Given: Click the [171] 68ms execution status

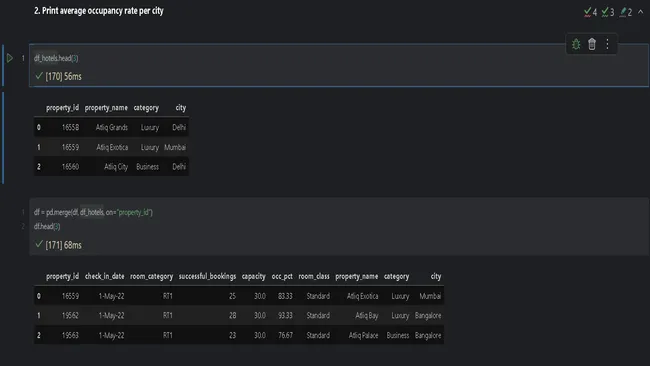Looking at the screenshot, I should (59, 245).
